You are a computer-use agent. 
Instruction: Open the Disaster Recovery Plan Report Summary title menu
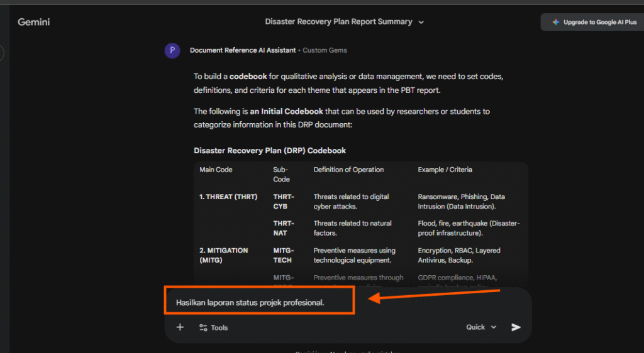click(338, 22)
